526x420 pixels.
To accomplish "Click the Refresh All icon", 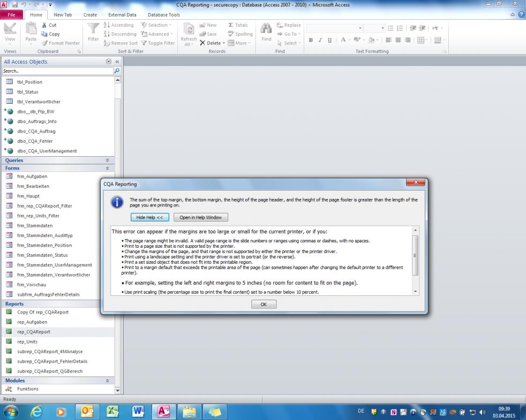I will point(189,29).
